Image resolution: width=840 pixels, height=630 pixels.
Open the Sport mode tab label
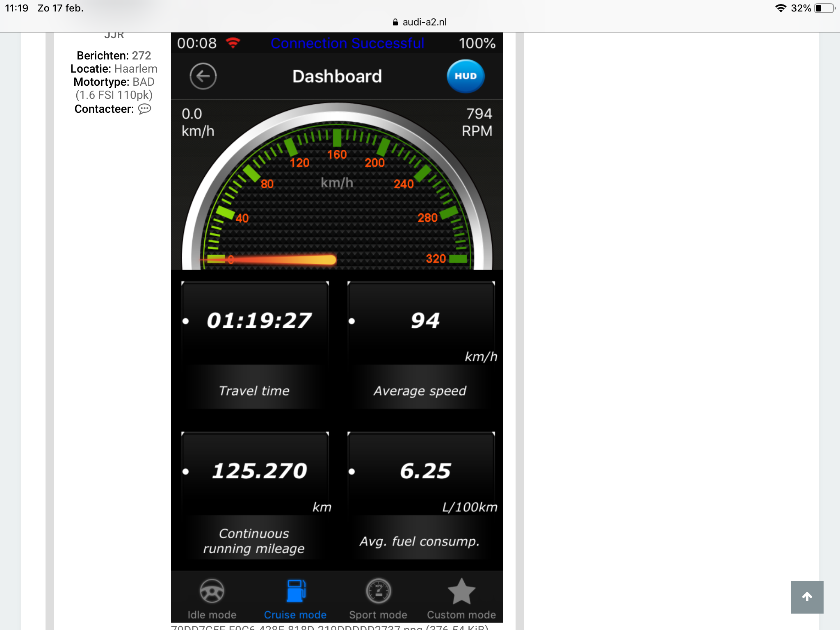(378, 614)
